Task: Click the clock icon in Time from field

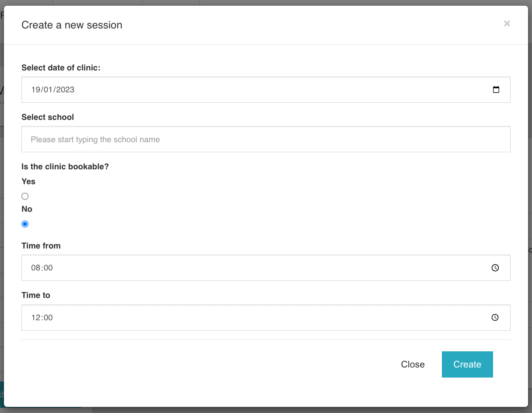Action: (495, 268)
